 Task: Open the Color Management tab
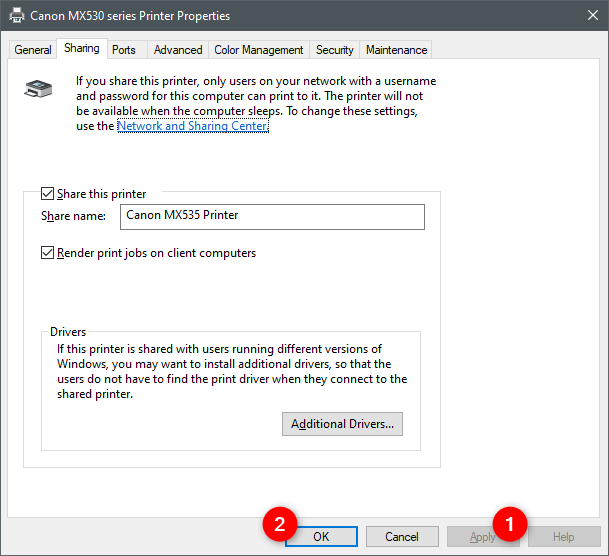click(x=259, y=50)
